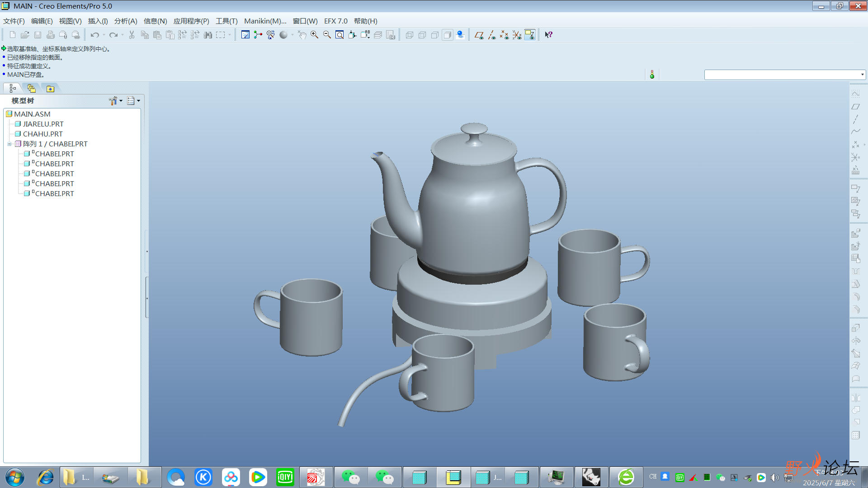Redo the last undone action

coord(113,35)
